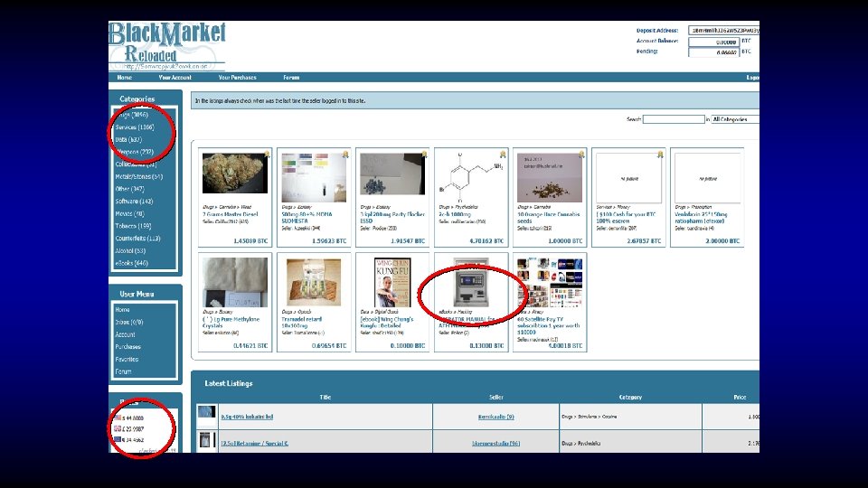868x488 pixels.
Task: Open the Ketamine row seller link
Action: (x=496, y=443)
